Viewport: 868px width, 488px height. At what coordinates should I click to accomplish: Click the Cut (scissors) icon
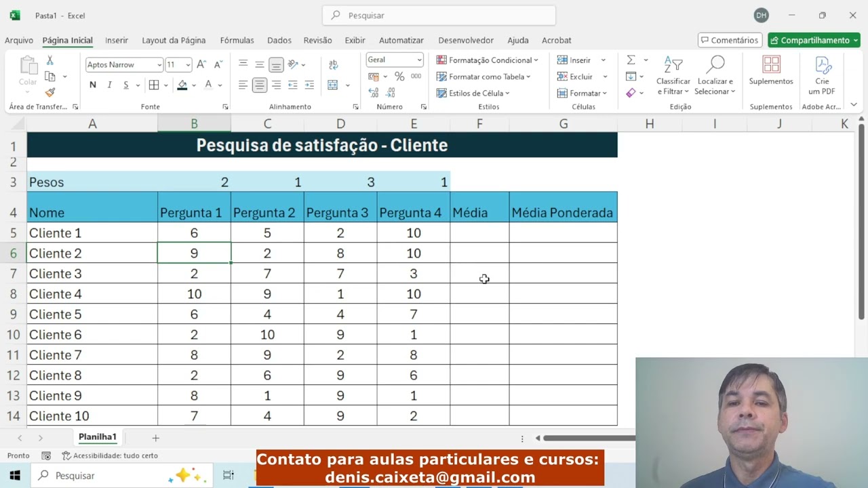(50, 62)
